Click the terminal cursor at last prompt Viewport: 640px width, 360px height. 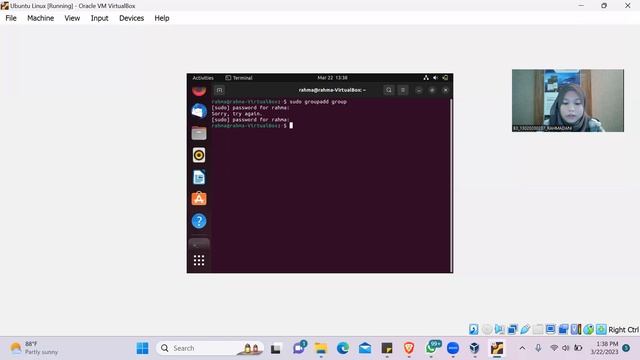click(291, 126)
